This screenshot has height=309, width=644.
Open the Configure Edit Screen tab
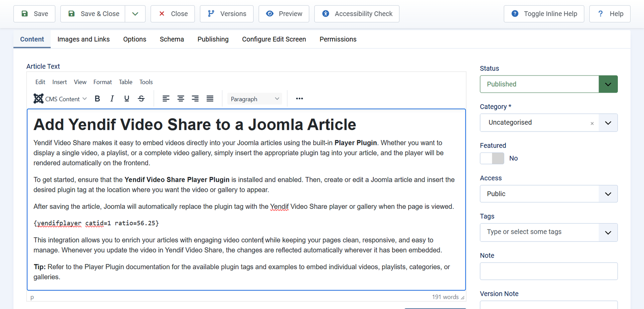click(x=274, y=39)
